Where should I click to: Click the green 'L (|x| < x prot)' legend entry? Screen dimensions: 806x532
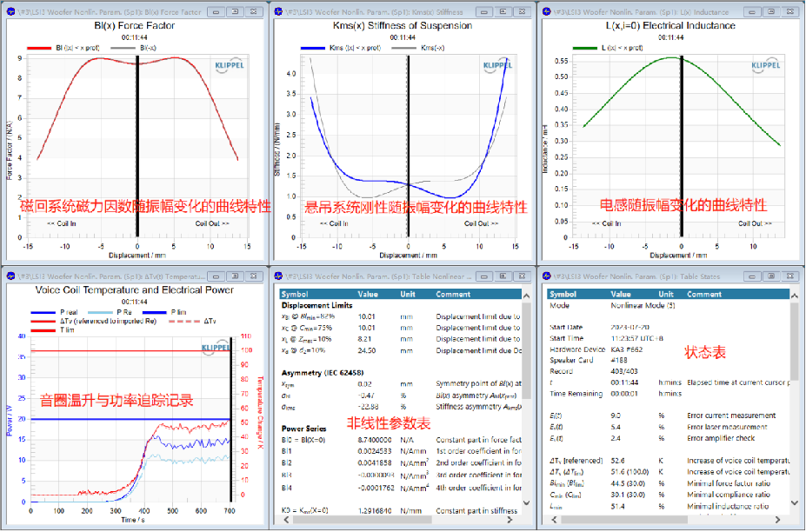click(608, 48)
